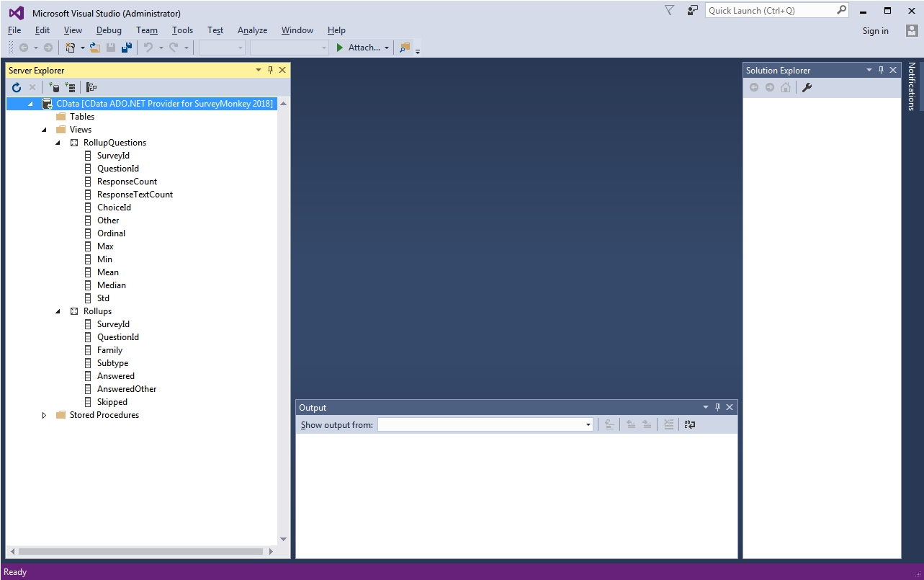Toggle auto-hide pin on Output panel
The image size is (924, 580).
pyautogui.click(x=717, y=407)
